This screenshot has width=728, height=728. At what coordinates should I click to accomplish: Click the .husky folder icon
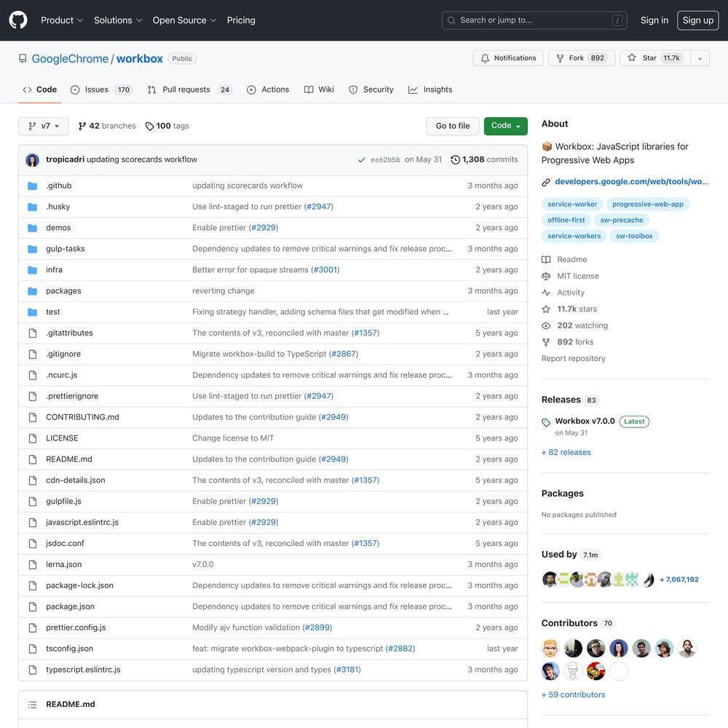pyautogui.click(x=32, y=207)
